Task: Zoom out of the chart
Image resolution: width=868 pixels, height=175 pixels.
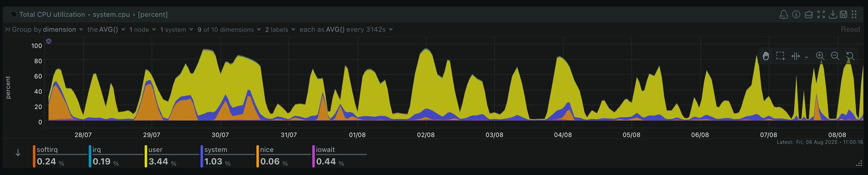Action: click(835, 56)
